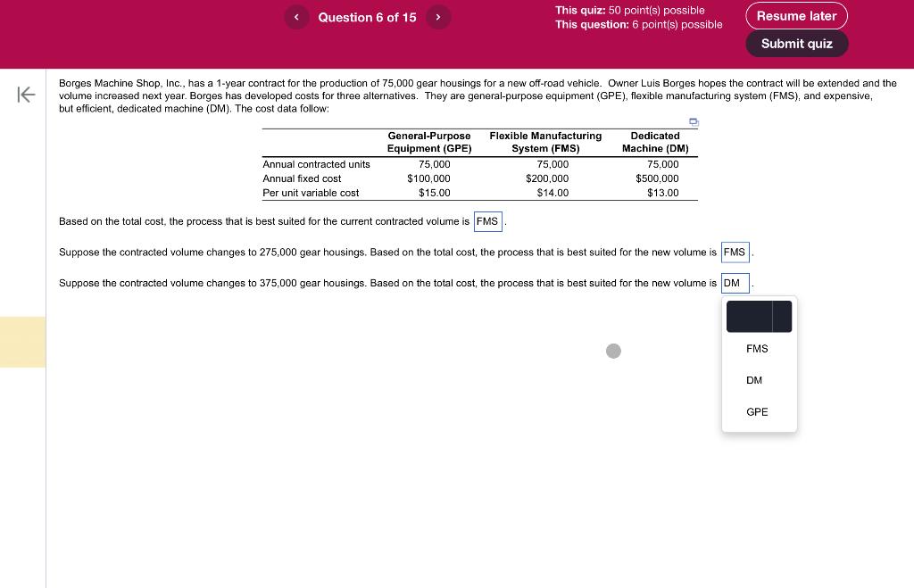Click the General-Purpose Equipment (GPE) column header

coord(429,142)
